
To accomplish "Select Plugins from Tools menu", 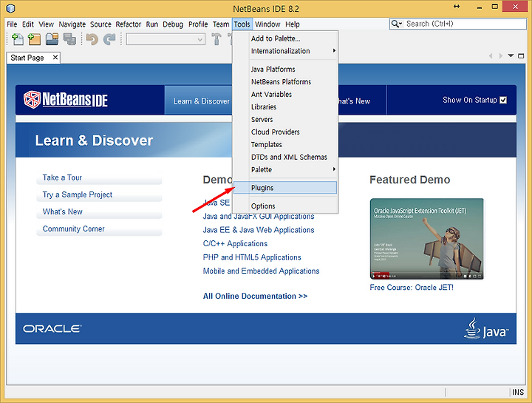I will (285, 188).
